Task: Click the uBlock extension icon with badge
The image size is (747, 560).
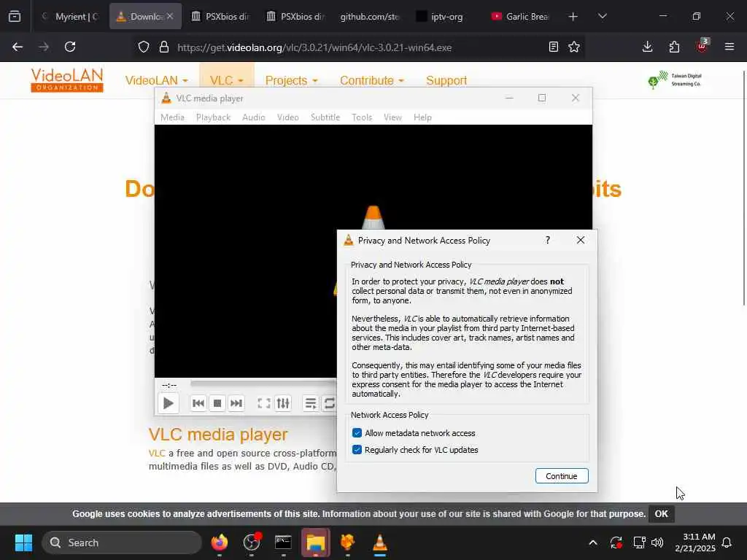Action: 702,46
